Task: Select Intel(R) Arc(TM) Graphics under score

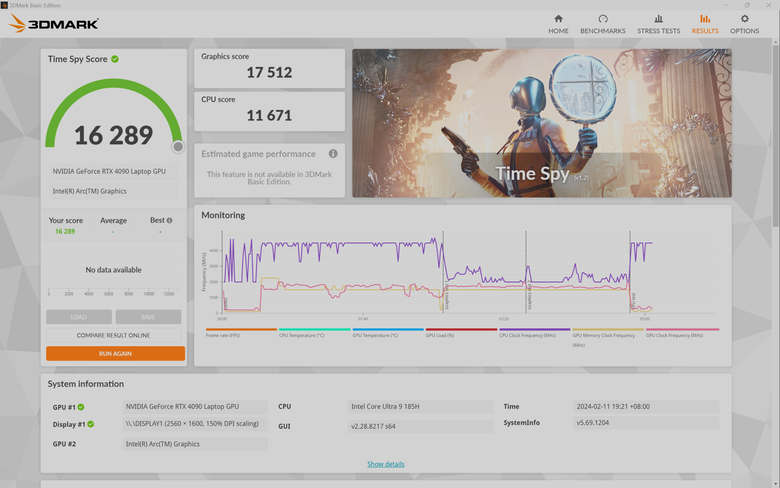Action: (113, 191)
